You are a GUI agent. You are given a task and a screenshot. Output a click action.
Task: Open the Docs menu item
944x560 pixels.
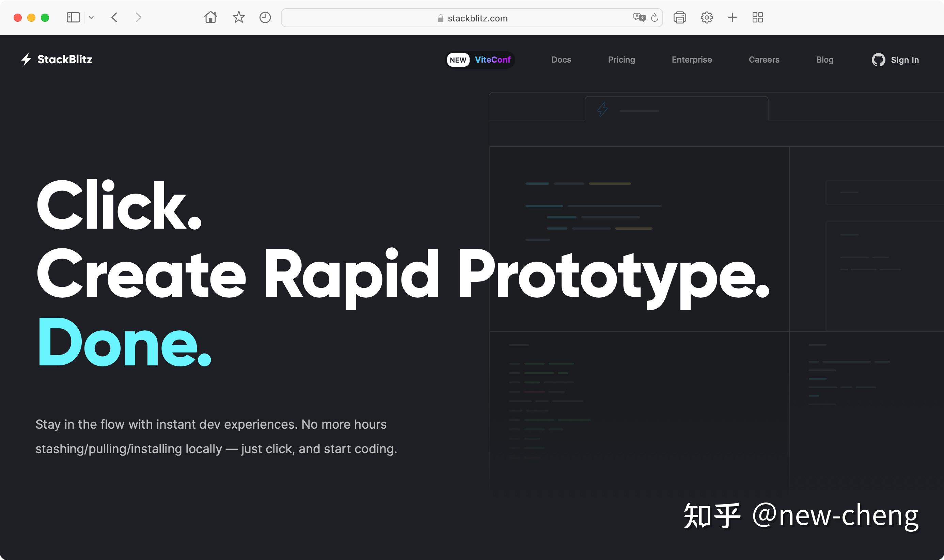pos(561,60)
